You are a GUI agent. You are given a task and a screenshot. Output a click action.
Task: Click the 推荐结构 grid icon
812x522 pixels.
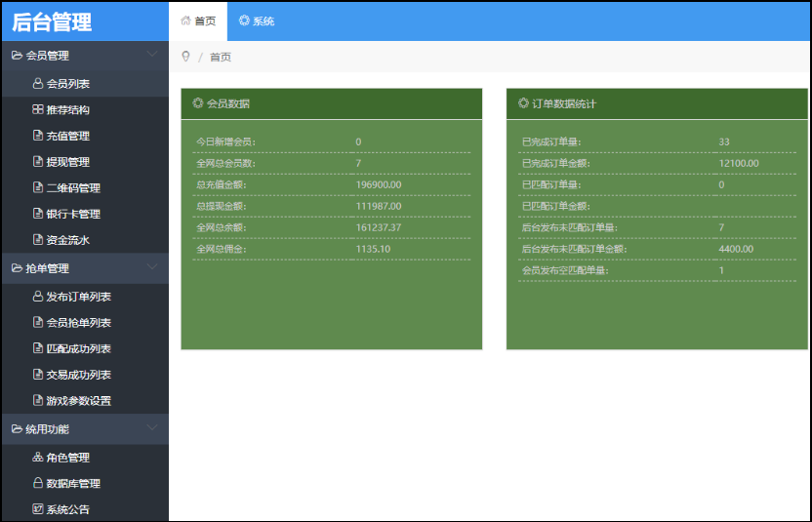[x=38, y=110]
